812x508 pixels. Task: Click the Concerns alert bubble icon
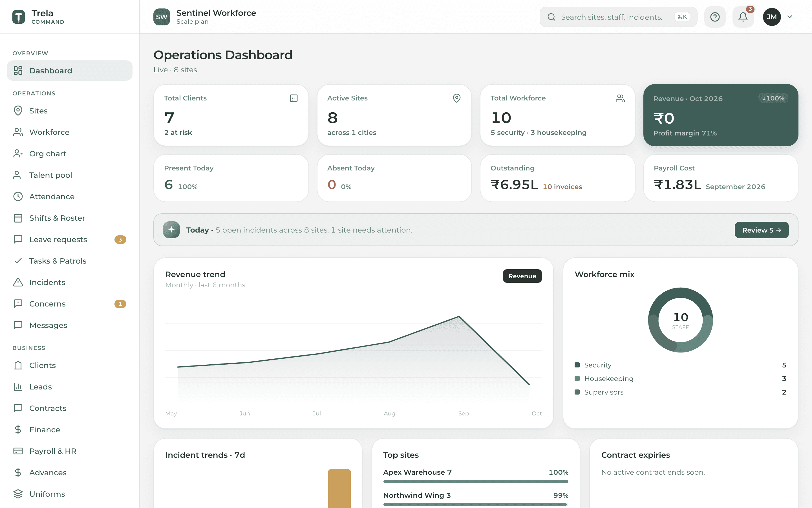coord(18,304)
